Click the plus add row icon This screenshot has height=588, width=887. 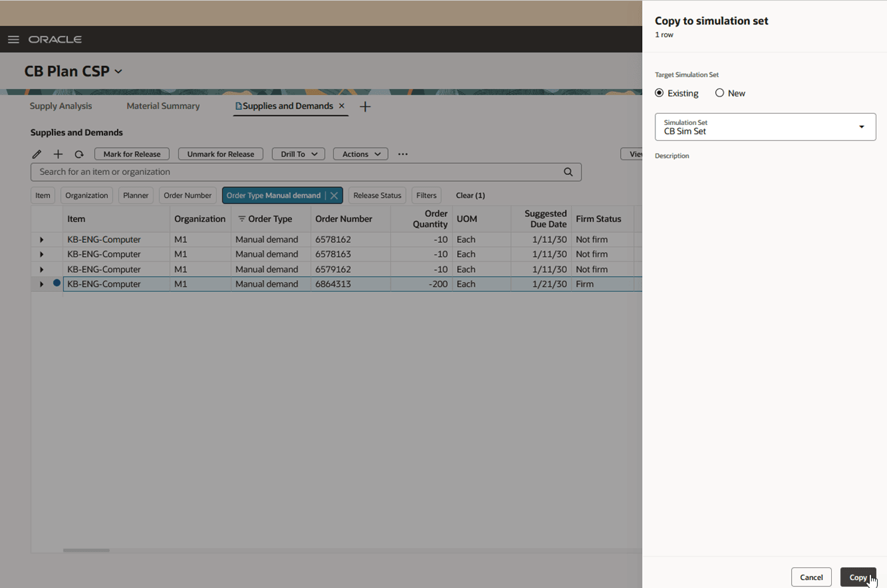pos(58,154)
